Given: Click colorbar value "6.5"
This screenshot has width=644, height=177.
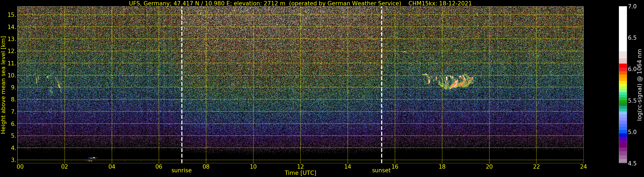Looking at the screenshot, I should point(632,38).
